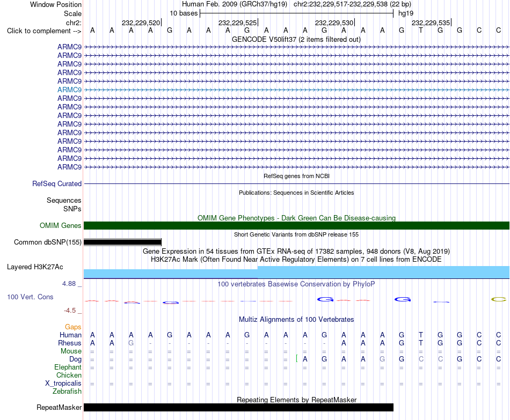Click 'RefSeq genes from NCBI' title
The image size is (510, 420).
[x=296, y=176]
